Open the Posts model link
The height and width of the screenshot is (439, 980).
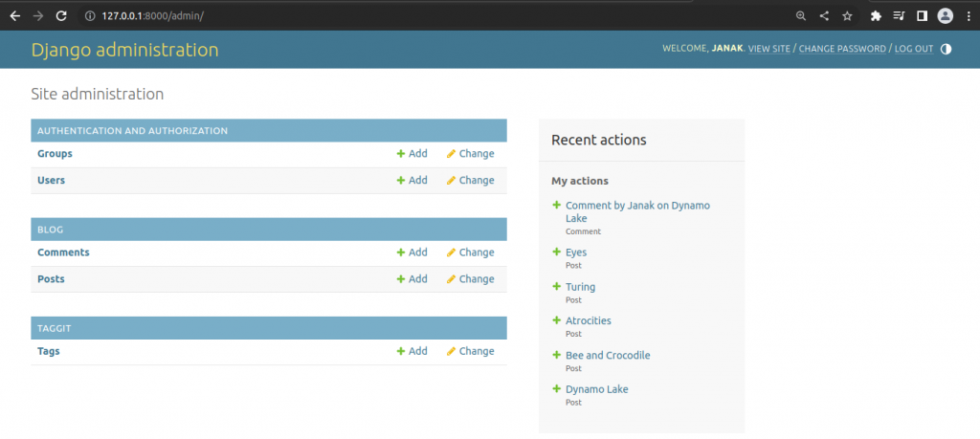tap(52, 279)
